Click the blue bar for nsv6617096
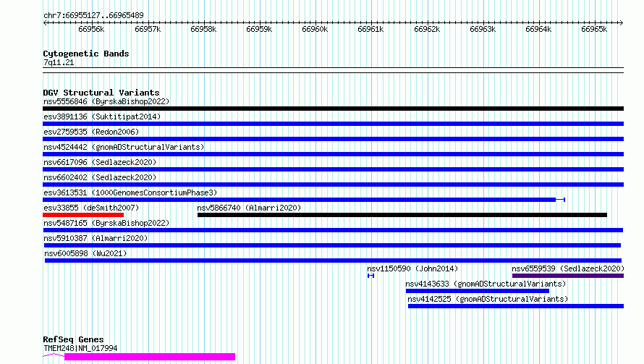 [333, 169]
